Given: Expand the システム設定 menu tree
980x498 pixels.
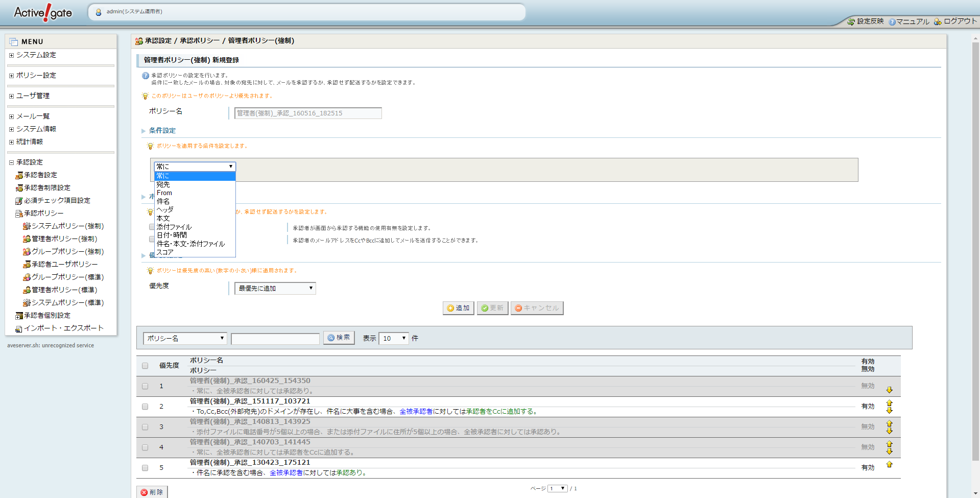Looking at the screenshot, I should coord(11,55).
